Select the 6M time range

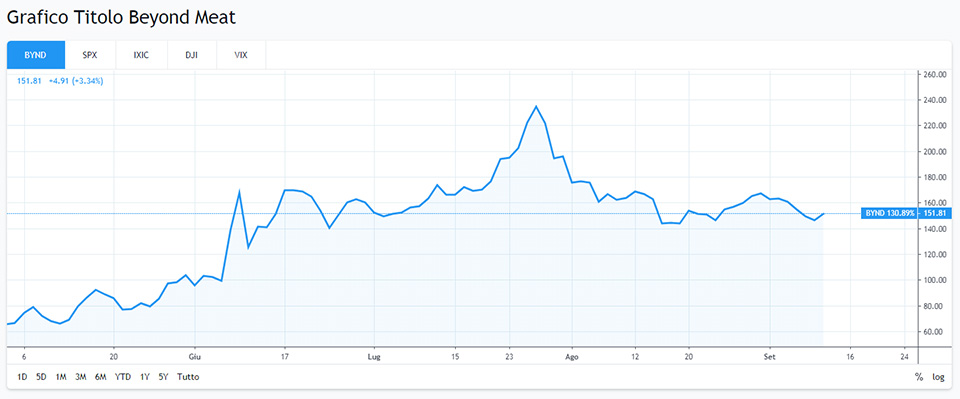pos(100,377)
